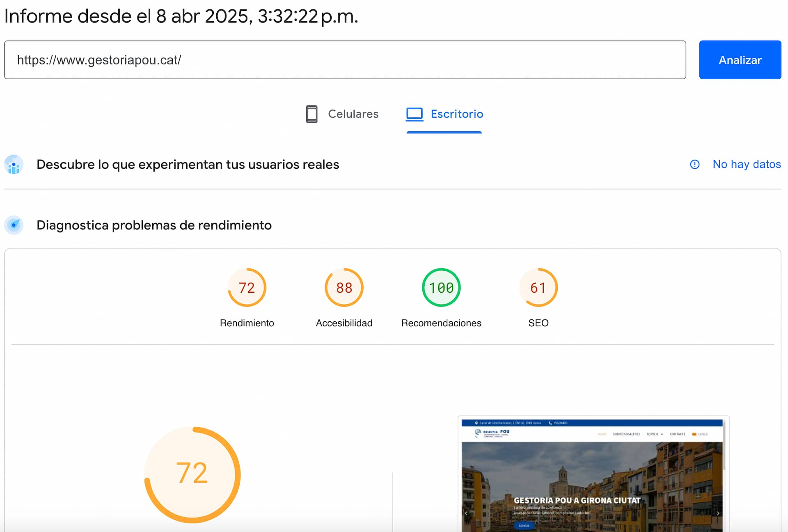The image size is (788, 532).
Task: Click the radar icon beside Diagnostica heading
Action: [x=14, y=225]
